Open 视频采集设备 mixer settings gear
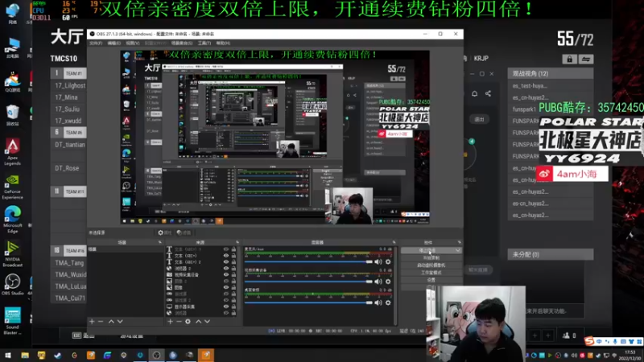644x362 pixels. click(388, 282)
